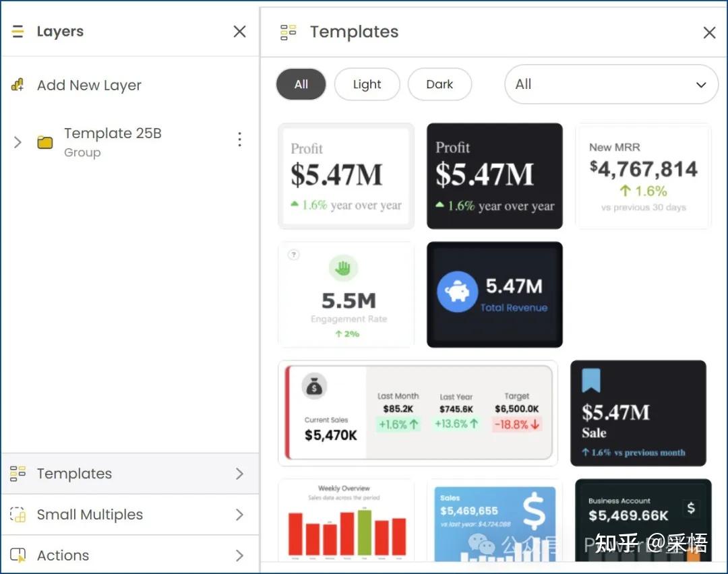The width and height of the screenshot is (728, 574).
Task: Click the Layers panel hamburger icon
Action: click(18, 31)
